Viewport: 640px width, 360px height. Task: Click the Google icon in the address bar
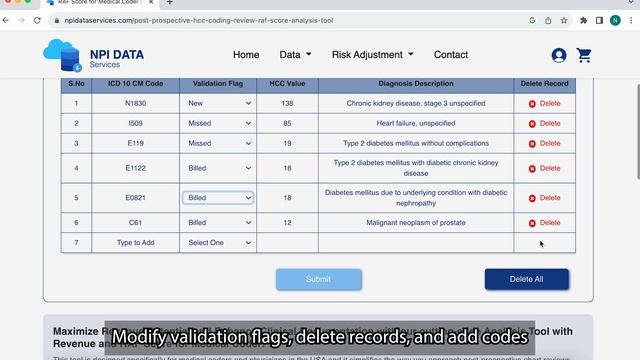click(x=532, y=20)
